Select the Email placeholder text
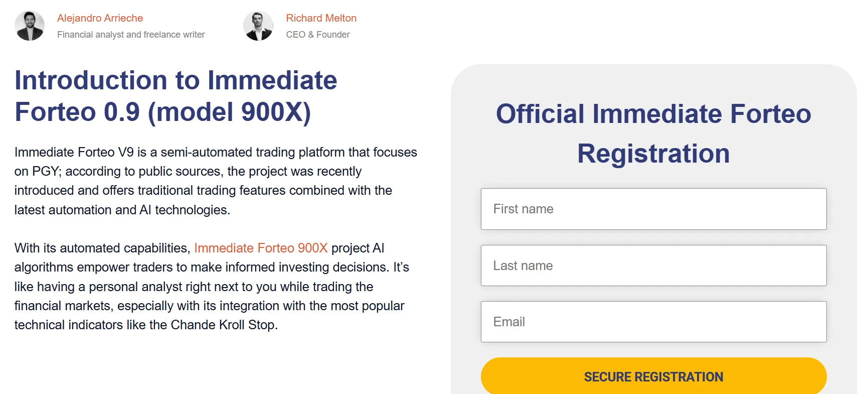This screenshot has width=868, height=394. [x=508, y=321]
